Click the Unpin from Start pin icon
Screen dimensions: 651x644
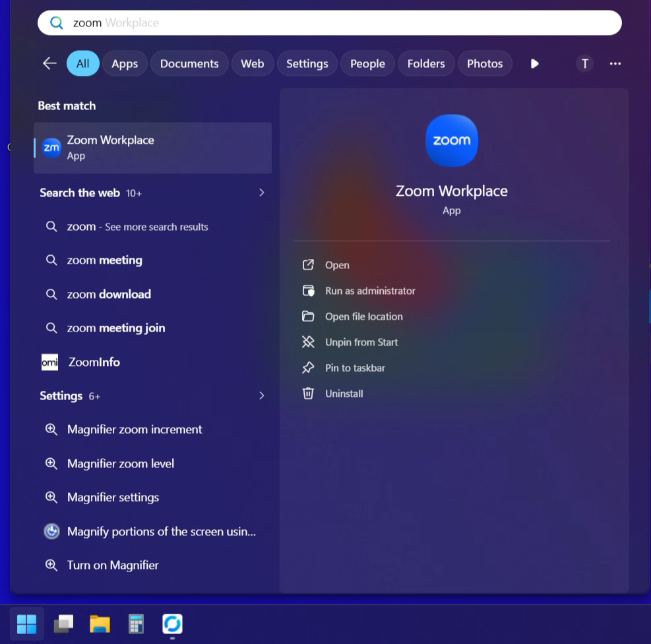(x=308, y=342)
